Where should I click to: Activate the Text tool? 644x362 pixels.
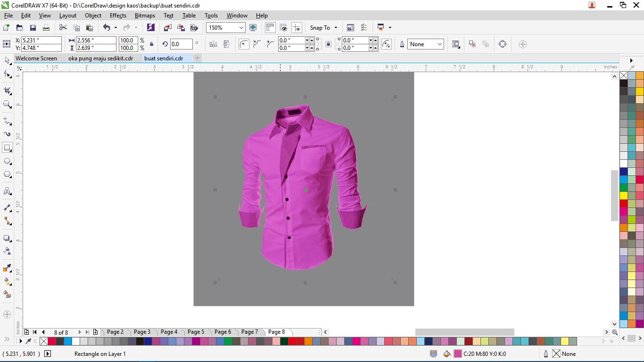click(x=7, y=191)
